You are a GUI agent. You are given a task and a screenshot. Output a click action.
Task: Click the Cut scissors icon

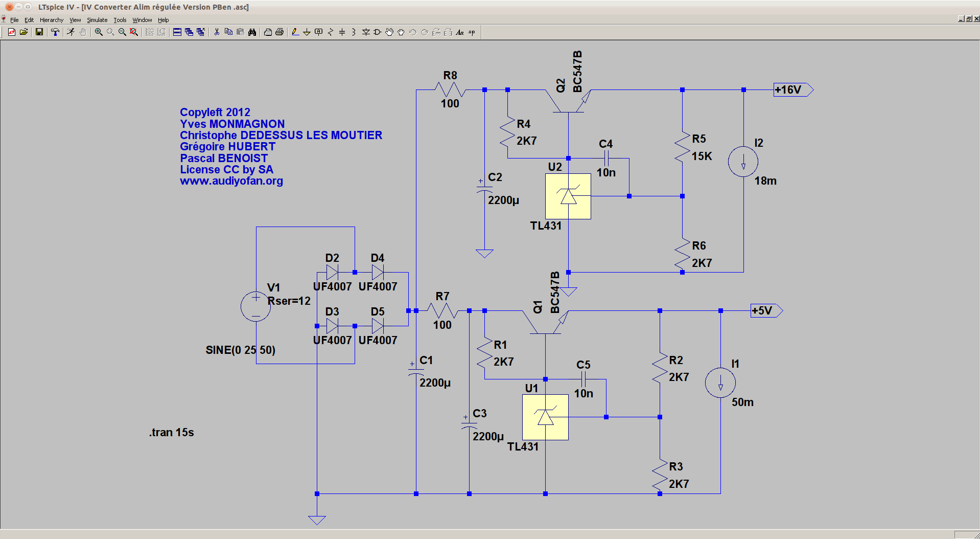coord(217,32)
